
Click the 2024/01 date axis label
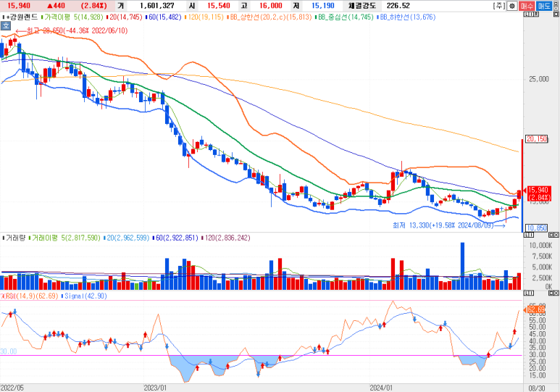point(381,388)
